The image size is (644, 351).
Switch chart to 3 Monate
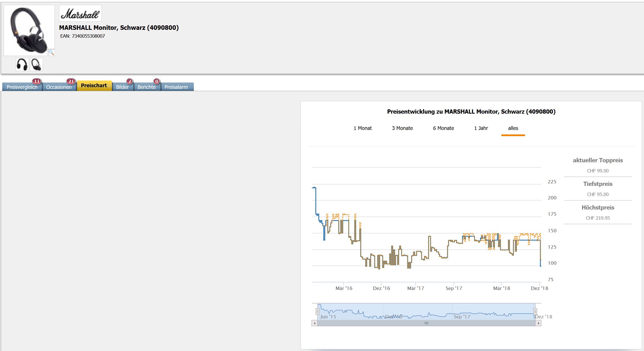pyautogui.click(x=402, y=128)
